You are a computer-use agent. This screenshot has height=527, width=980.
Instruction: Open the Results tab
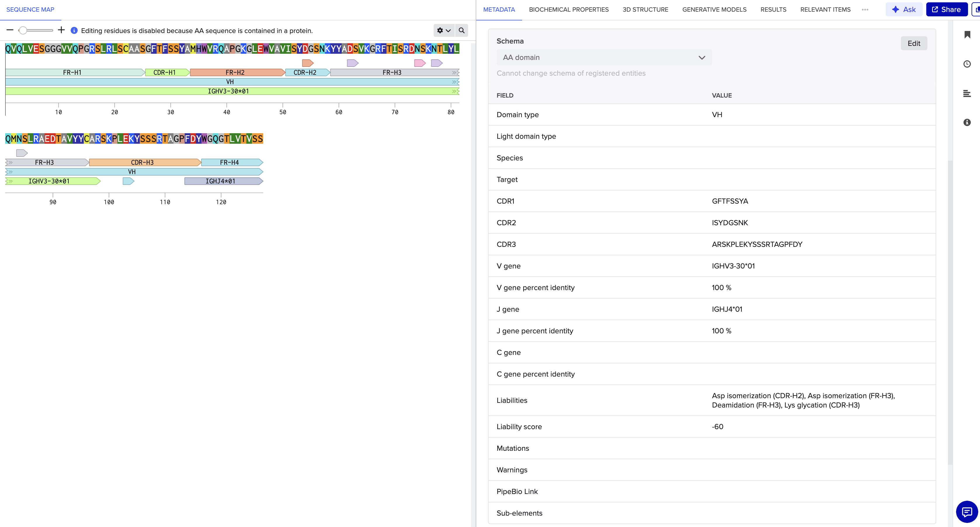[x=773, y=10]
